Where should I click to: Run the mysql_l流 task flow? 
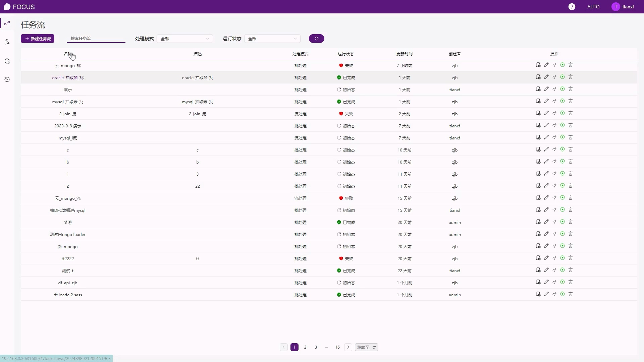click(562, 137)
